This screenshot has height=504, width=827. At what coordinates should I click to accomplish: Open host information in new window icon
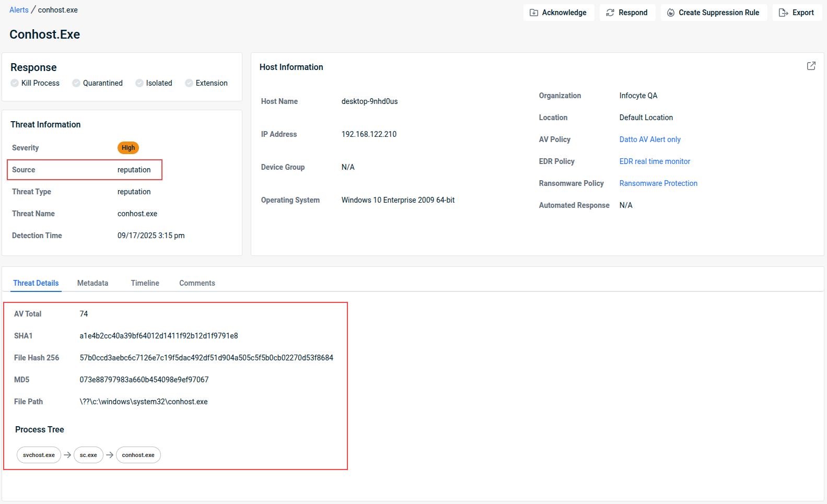coord(811,66)
